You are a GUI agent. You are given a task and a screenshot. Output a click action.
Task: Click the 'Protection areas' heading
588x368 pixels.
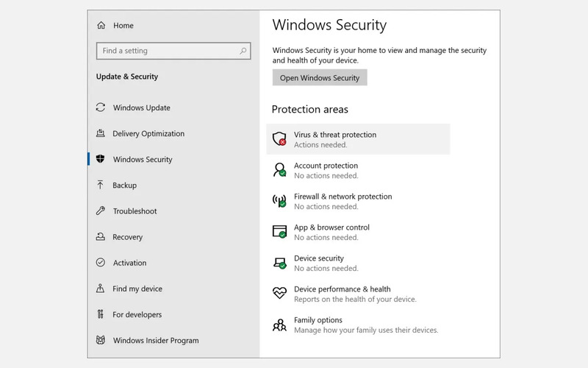[x=309, y=109]
